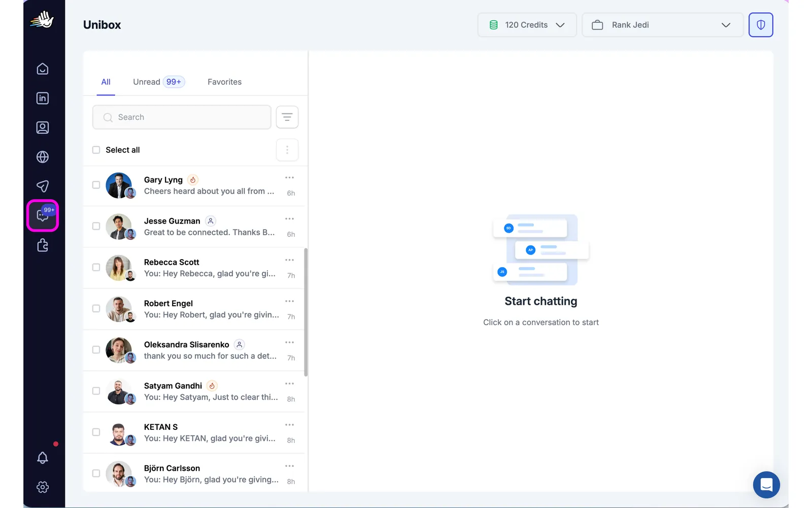
Task: Click the flame badge next to Satyam Gandhi
Action: (x=212, y=386)
